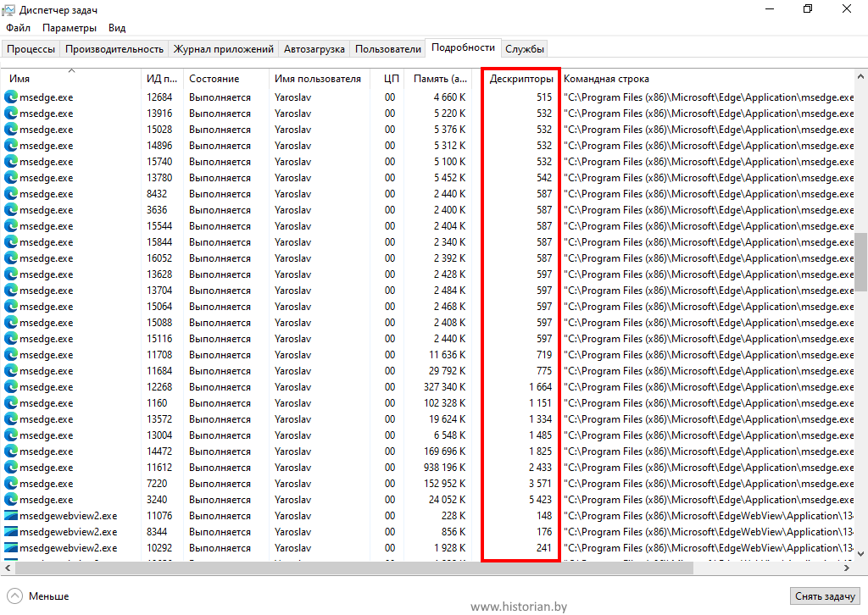
Task: Click the Edge icon of process 13704
Action: pyautogui.click(x=11, y=290)
